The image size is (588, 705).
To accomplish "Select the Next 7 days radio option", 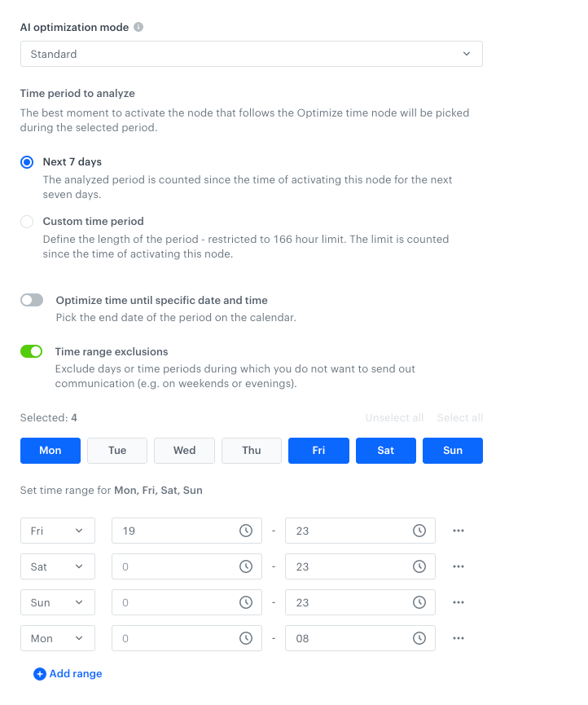I will click(27, 162).
